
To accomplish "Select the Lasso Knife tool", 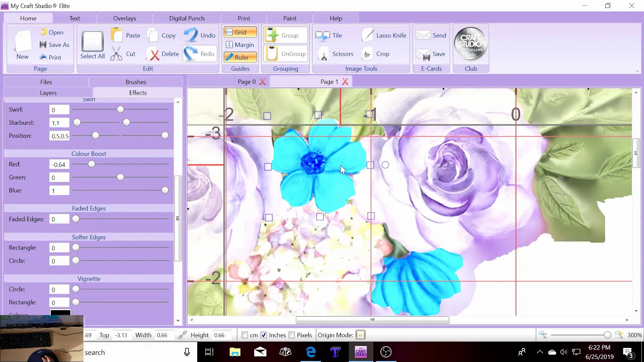I will 384,35.
